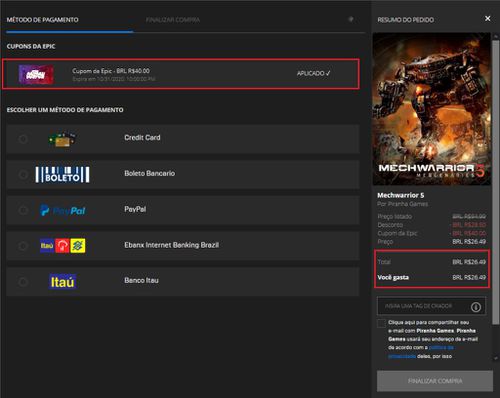Click the Cupom da Epic BRL R$40.00 text

111,71
